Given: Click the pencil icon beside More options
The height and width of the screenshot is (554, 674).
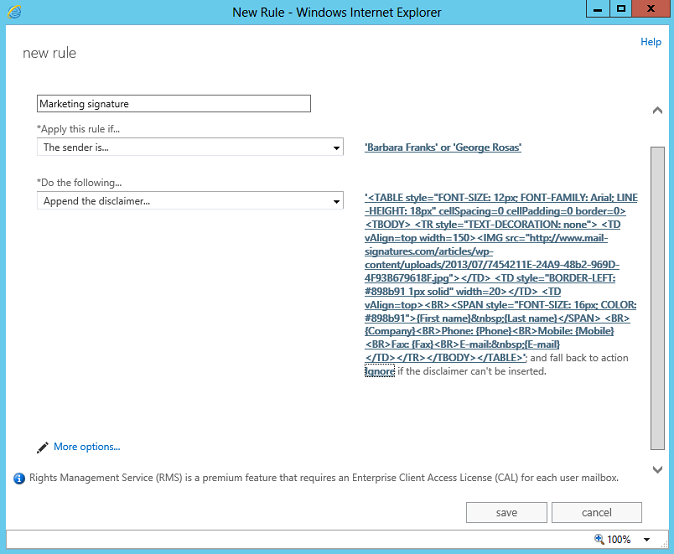Looking at the screenshot, I should (42, 447).
